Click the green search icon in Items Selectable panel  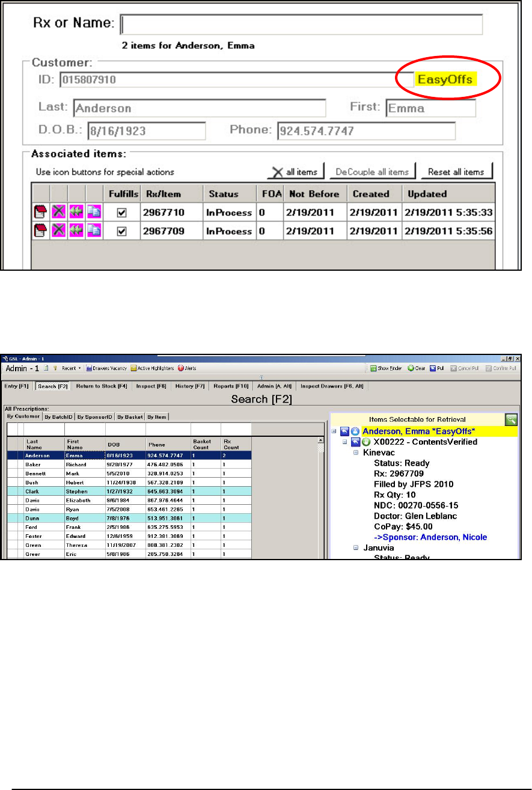pos(510,420)
